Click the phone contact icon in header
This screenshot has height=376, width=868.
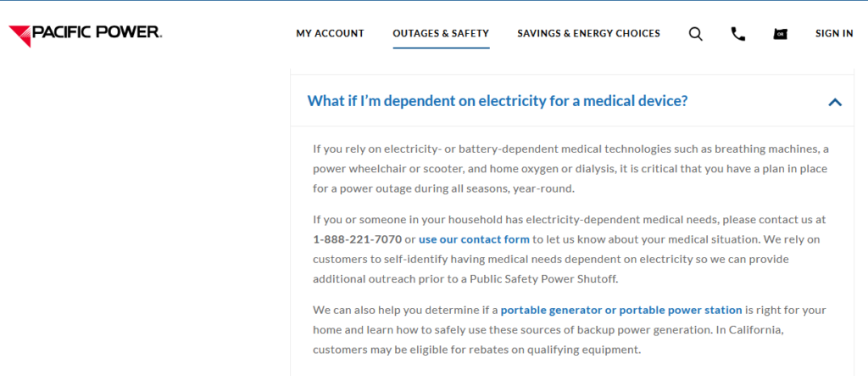click(x=738, y=34)
